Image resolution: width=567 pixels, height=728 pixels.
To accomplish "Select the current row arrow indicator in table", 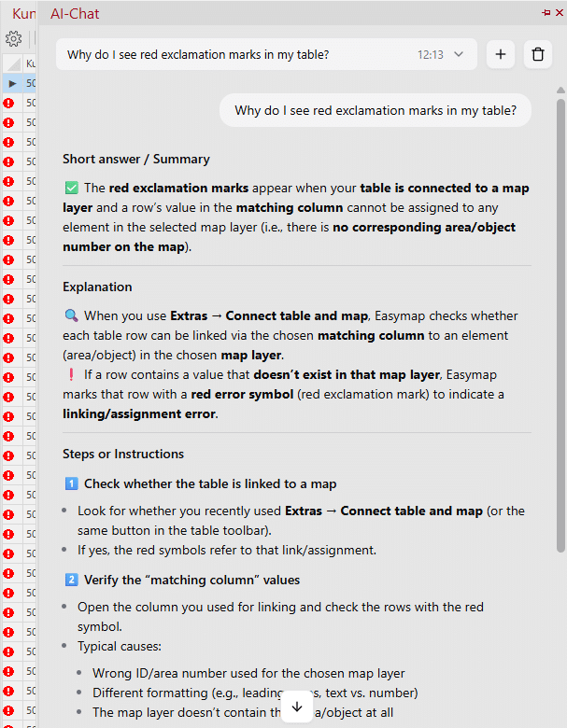I will (12, 84).
